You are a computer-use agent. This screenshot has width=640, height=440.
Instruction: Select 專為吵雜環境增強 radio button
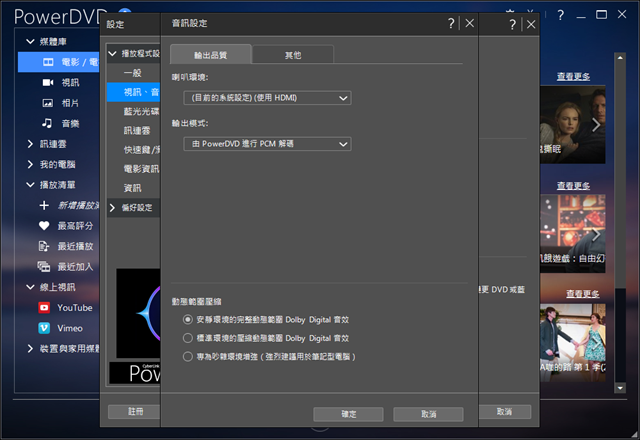pyautogui.click(x=187, y=356)
